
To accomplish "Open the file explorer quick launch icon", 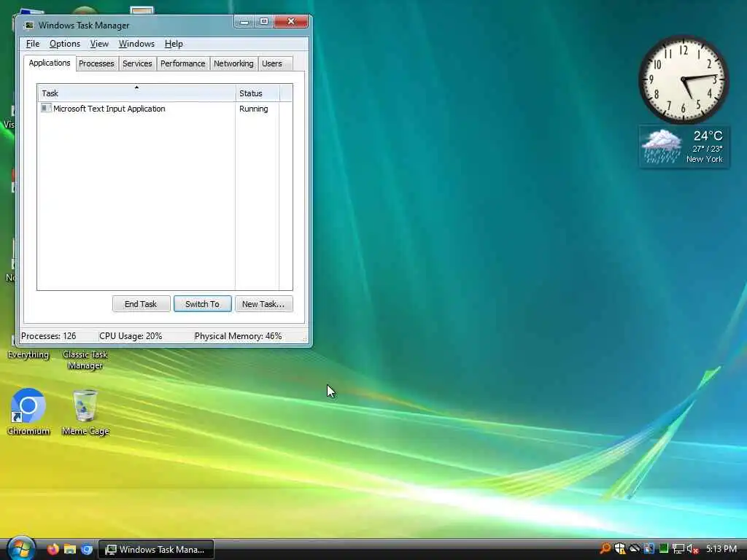I will pos(70,549).
